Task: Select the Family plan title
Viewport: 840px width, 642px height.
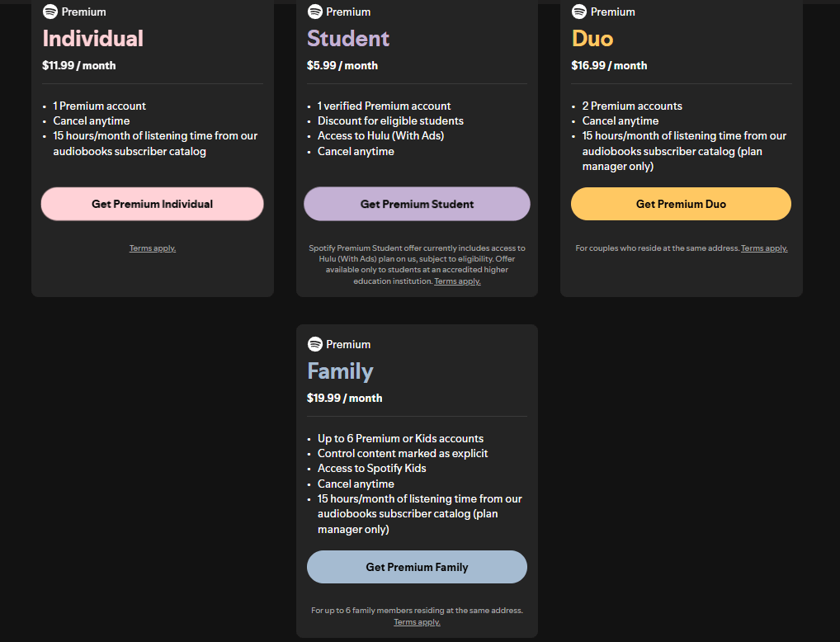Action: coord(340,371)
